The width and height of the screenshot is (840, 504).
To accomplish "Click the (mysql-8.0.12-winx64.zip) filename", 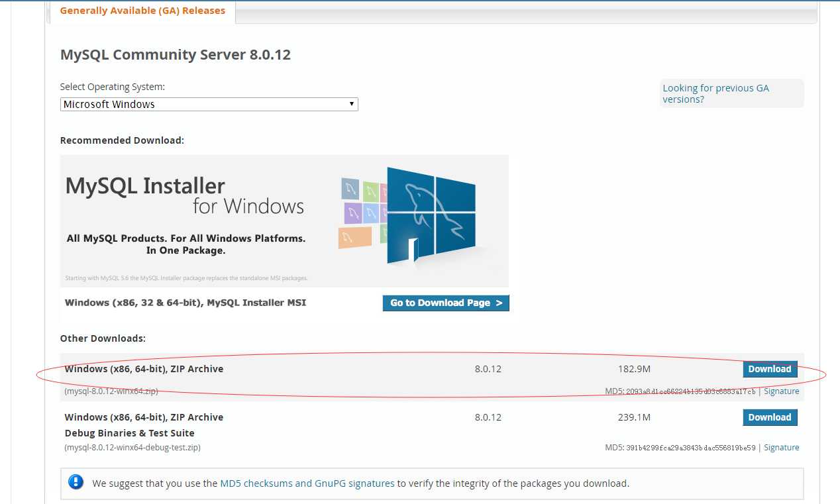I will (111, 391).
